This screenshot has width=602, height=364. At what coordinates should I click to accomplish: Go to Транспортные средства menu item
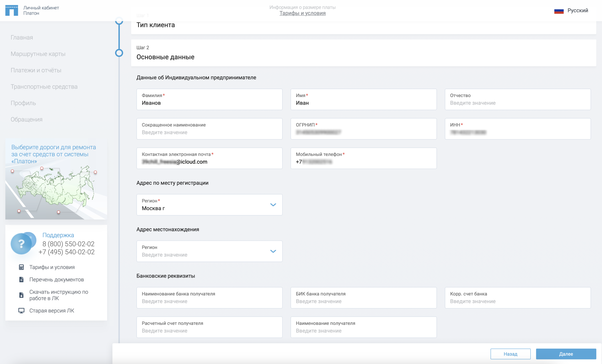click(44, 87)
